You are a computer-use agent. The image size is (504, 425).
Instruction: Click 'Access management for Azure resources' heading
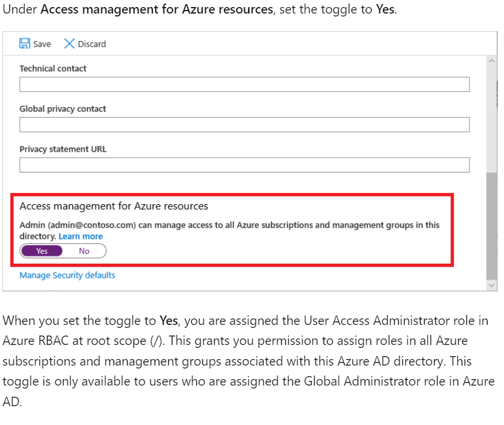[x=114, y=206]
